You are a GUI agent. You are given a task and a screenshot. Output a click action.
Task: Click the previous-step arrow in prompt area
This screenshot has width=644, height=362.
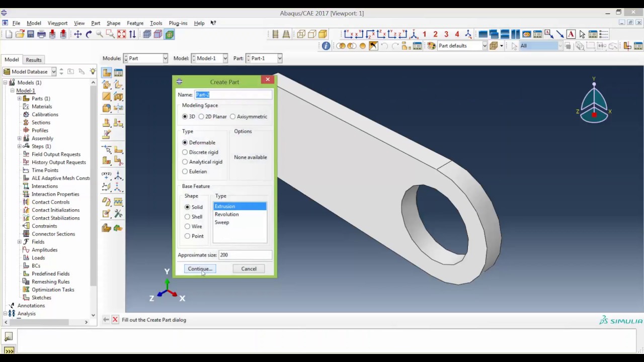tap(106, 320)
